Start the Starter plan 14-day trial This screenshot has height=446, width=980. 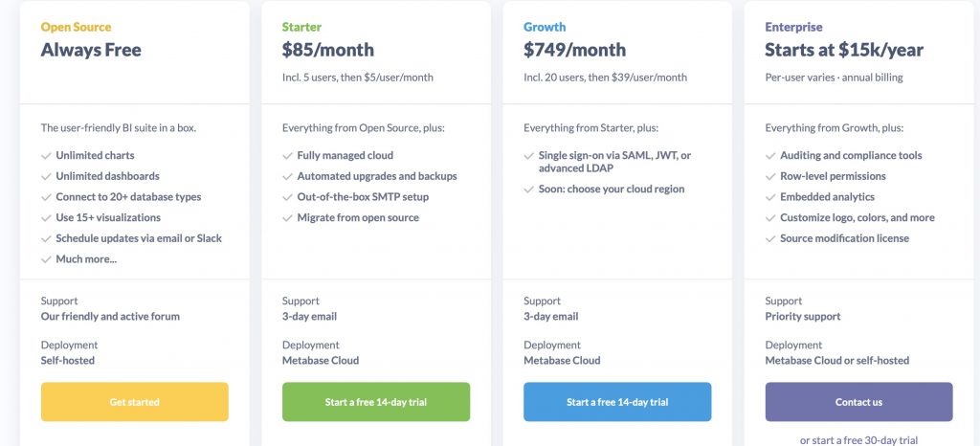pos(375,402)
